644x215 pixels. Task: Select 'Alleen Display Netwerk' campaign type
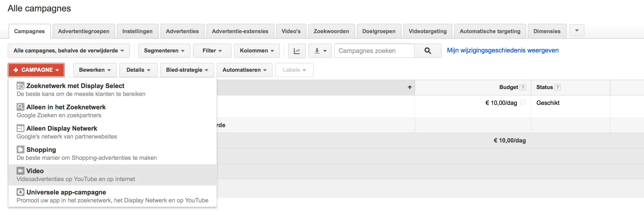[x=113, y=132]
